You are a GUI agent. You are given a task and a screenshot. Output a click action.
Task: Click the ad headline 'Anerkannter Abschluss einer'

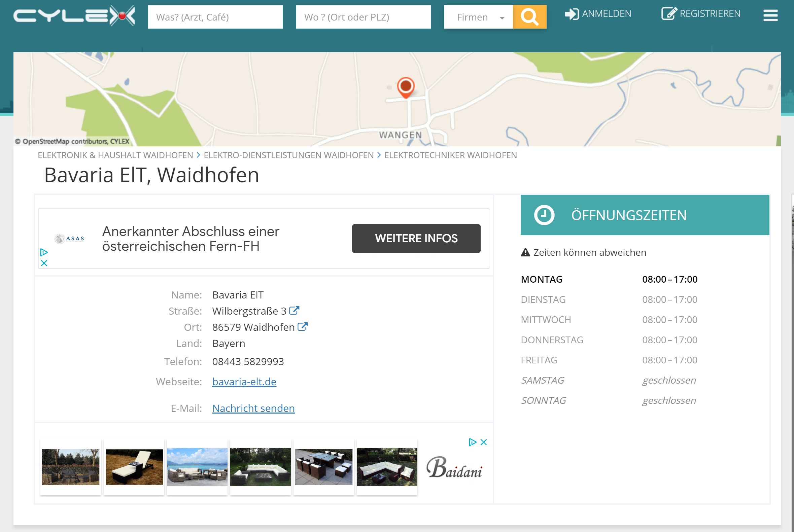pyautogui.click(x=191, y=231)
